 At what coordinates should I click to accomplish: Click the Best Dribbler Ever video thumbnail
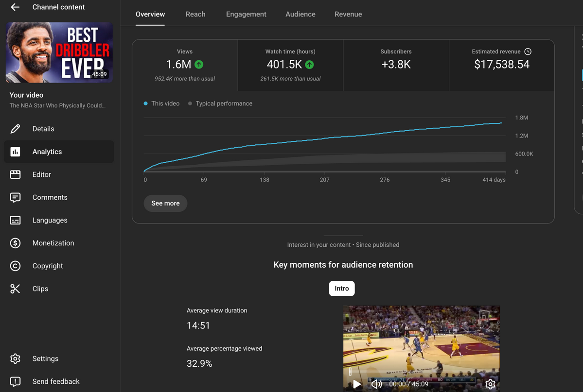click(x=59, y=52)
